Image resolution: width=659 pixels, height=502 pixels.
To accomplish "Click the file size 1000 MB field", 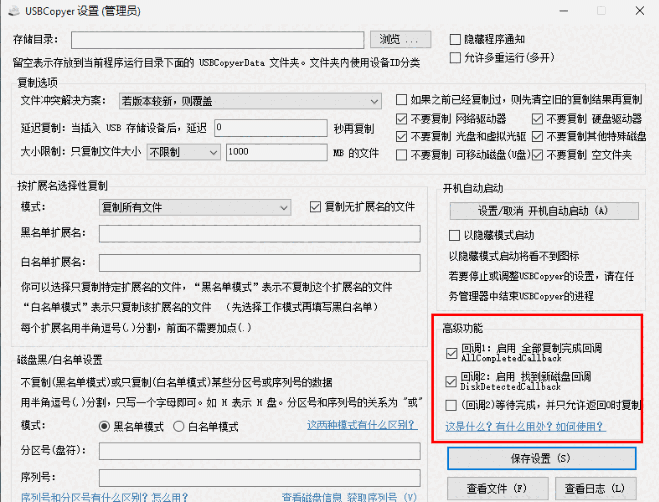I will 277,152.
